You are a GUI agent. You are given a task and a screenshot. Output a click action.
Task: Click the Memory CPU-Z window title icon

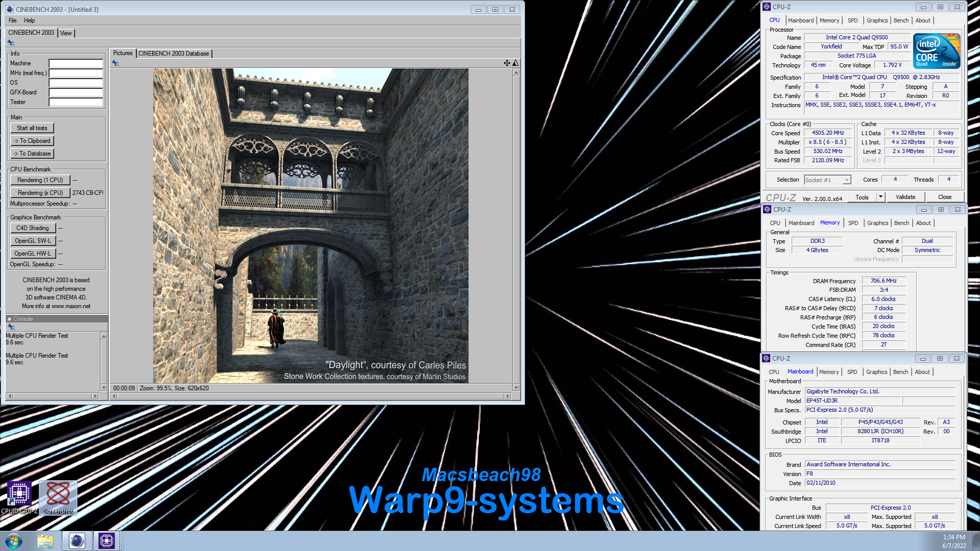point(767,209)
